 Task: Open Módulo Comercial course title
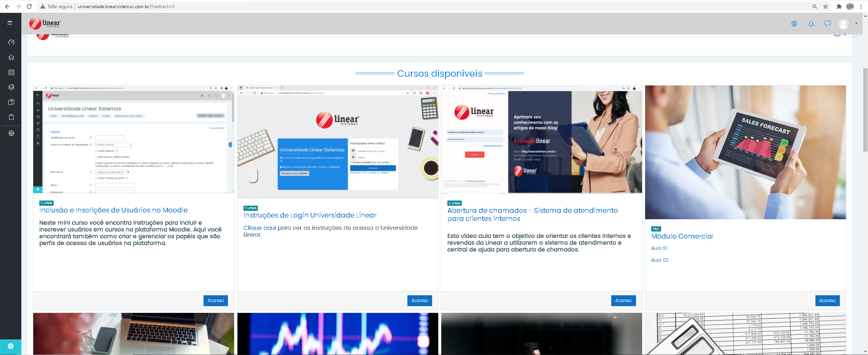point(682,236)
